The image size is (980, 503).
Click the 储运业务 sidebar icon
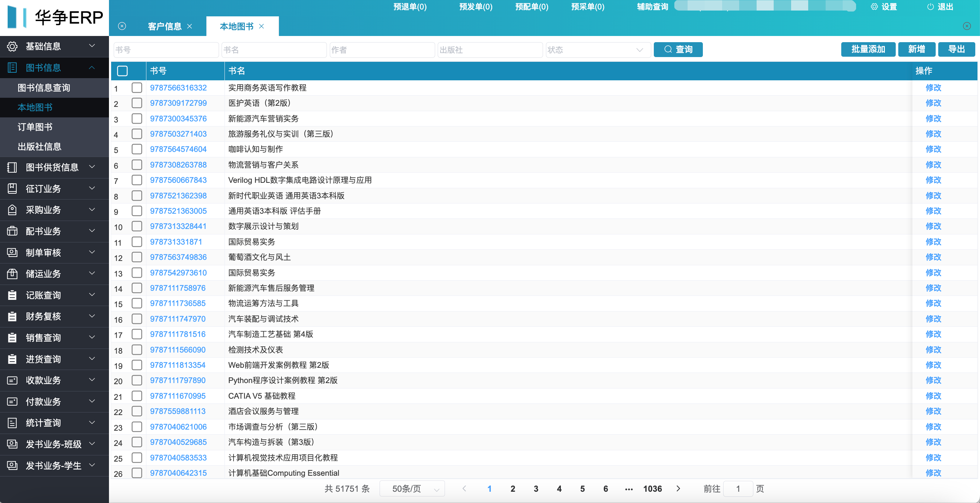coord(12,274)
